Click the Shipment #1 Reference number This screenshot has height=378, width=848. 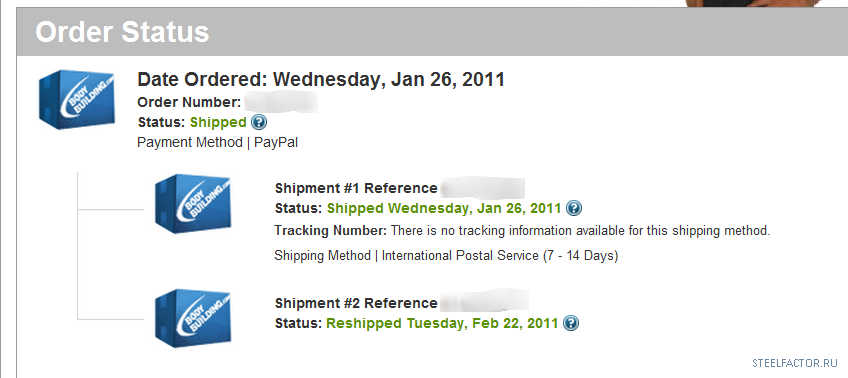482,188
